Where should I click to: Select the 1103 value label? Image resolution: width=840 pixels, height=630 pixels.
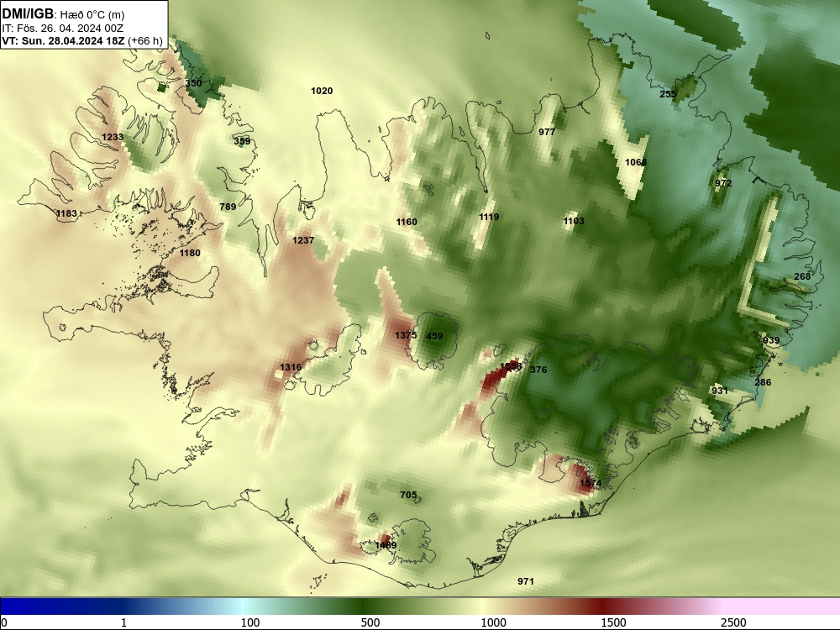pos(574,221)
